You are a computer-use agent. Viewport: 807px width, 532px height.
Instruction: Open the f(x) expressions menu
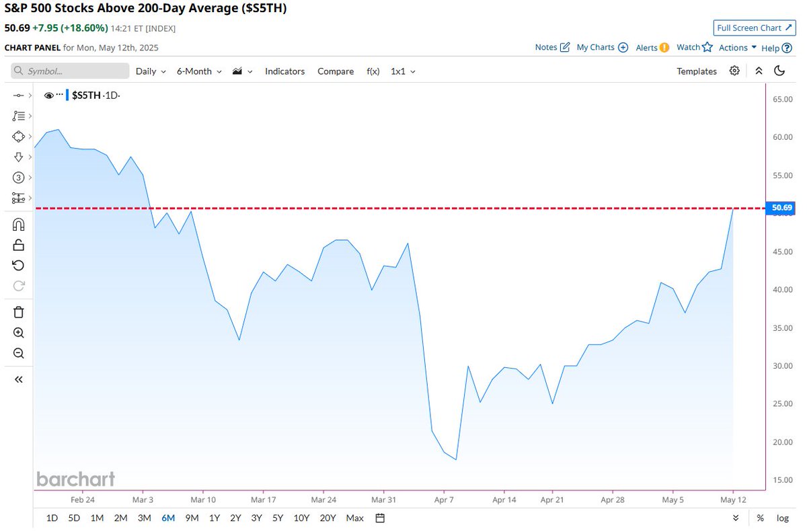pyautogui.click(x=373, y=71)
